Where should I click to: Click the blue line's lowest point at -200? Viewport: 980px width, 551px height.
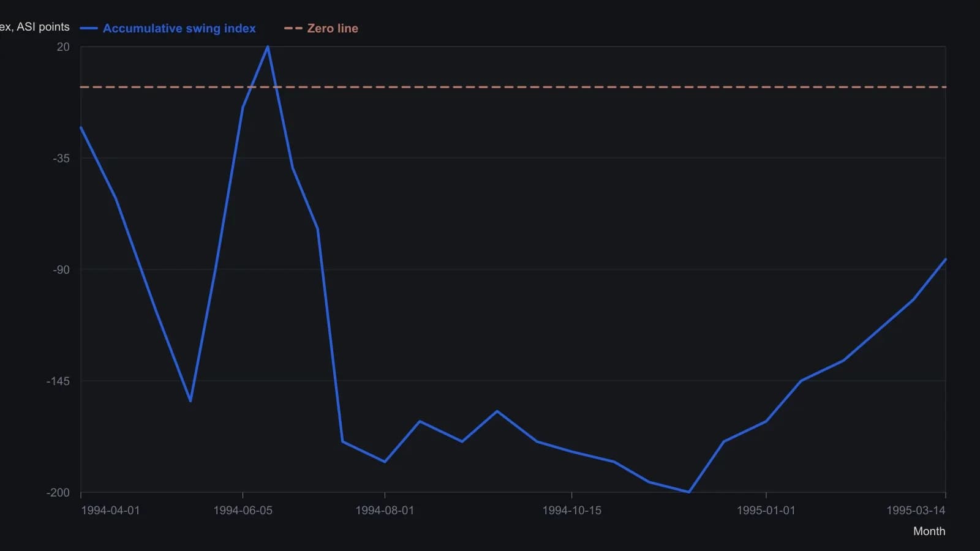(689, 492)
